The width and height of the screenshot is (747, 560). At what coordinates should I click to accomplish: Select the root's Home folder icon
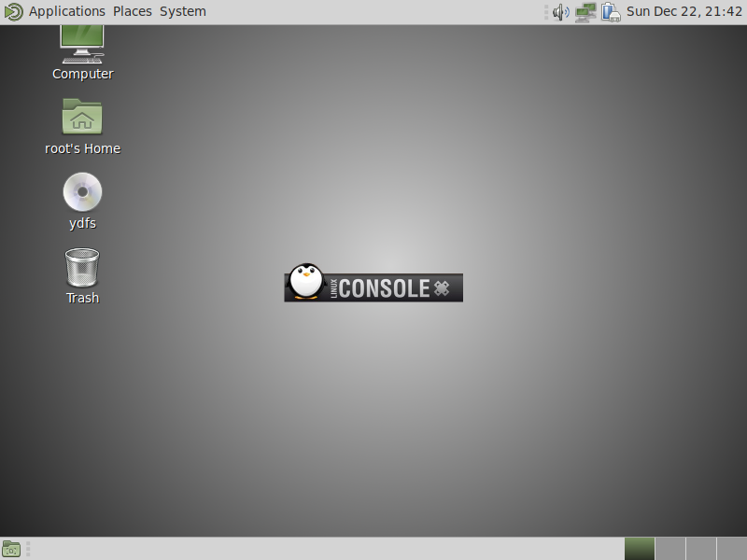[82, 117]
